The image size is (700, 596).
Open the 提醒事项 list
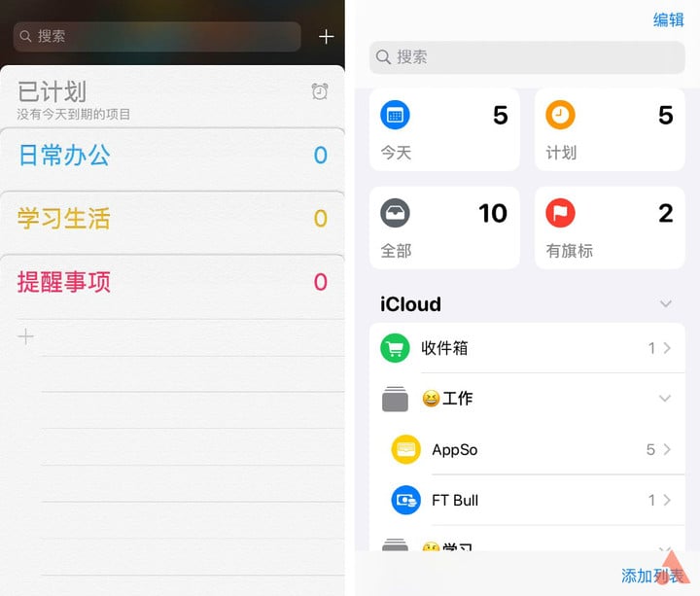(172, 282)
